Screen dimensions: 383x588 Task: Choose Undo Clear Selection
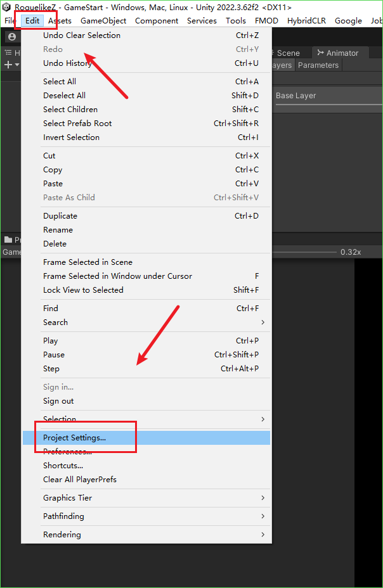pos(82,35)
